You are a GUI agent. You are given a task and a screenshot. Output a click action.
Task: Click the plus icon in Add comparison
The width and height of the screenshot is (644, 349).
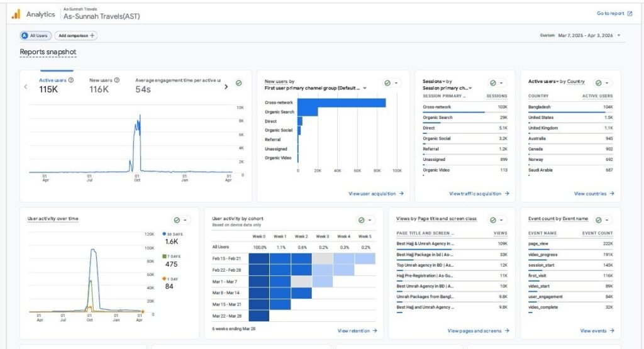(92, 36)
